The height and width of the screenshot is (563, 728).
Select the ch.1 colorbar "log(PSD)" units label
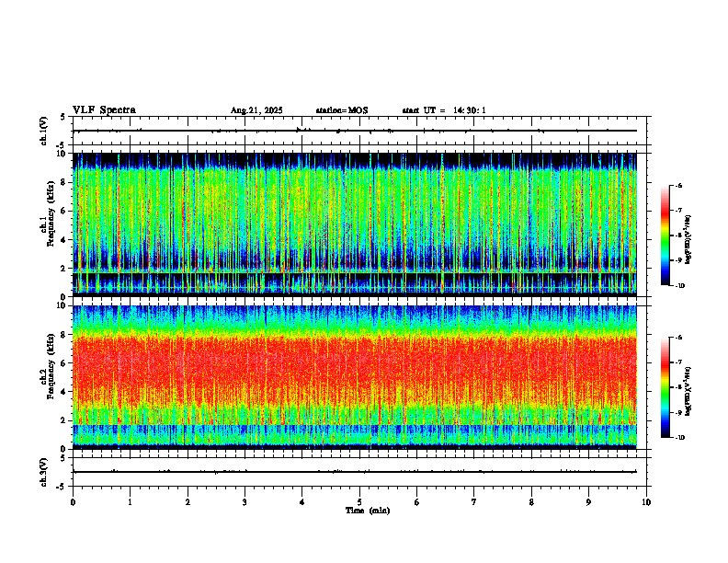pyautogui.click(x=688, y=239)
